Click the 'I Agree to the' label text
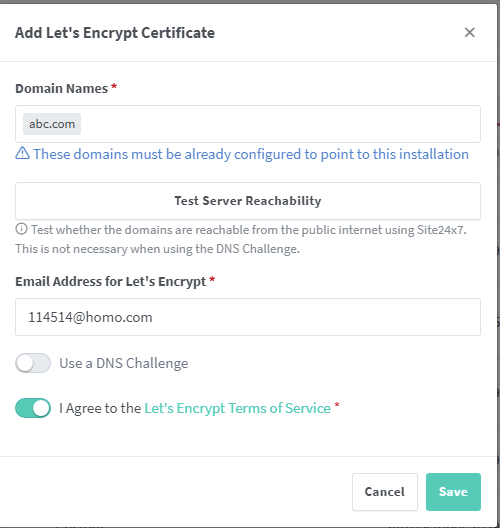Image resolution: width=500 pixels, height=528 pixels. pyautogui.click(x=100, y=408)
